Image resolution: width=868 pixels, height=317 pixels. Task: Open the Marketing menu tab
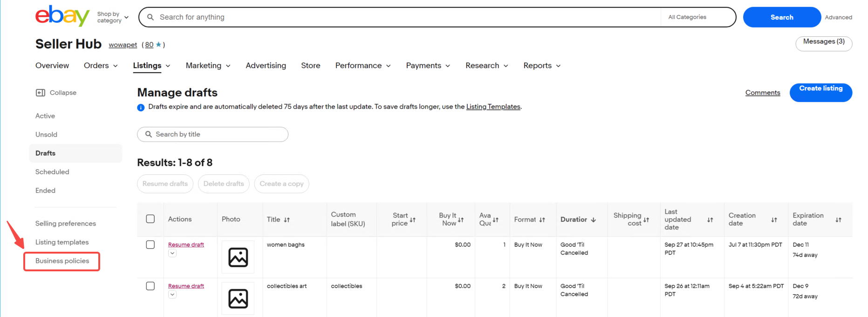[x=208, y=66]
